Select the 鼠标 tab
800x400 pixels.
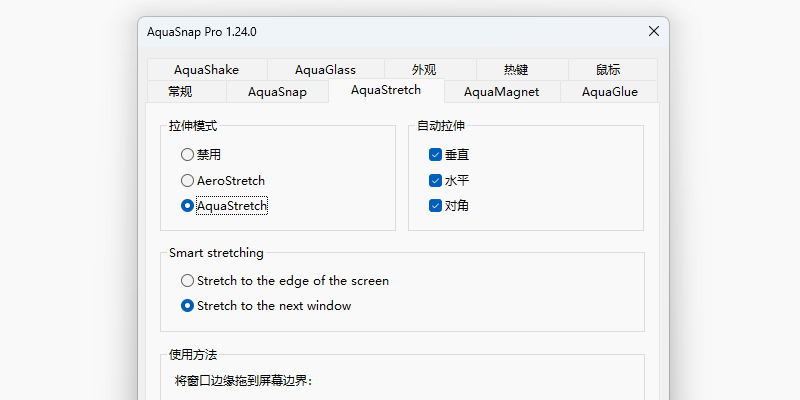pos(608,70)
